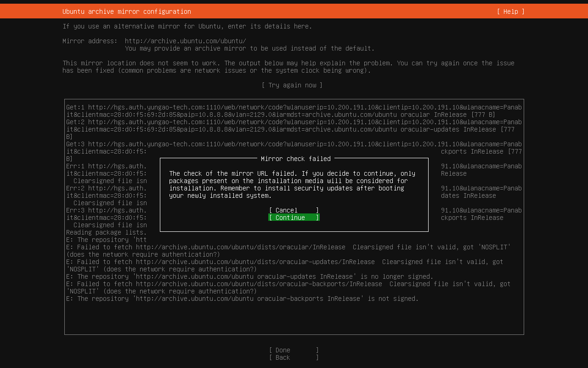The width and height of the screenshot is (588, 368).
Task: Click the Err:1 log line
Action: 107,166
